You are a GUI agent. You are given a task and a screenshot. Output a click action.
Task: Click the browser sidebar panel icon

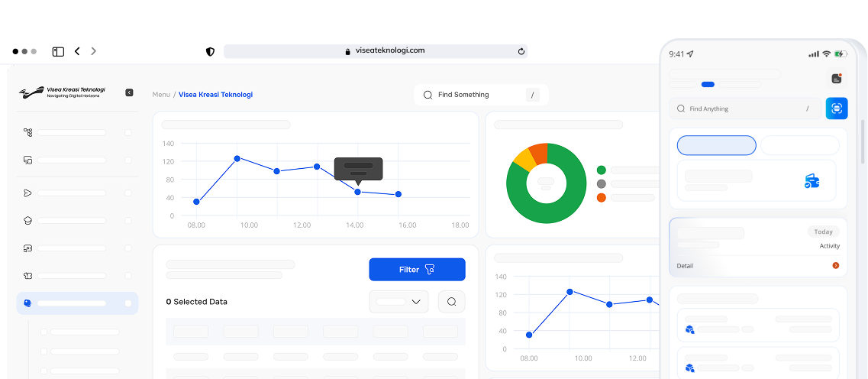pyautogui.click(x=58, y=51)
